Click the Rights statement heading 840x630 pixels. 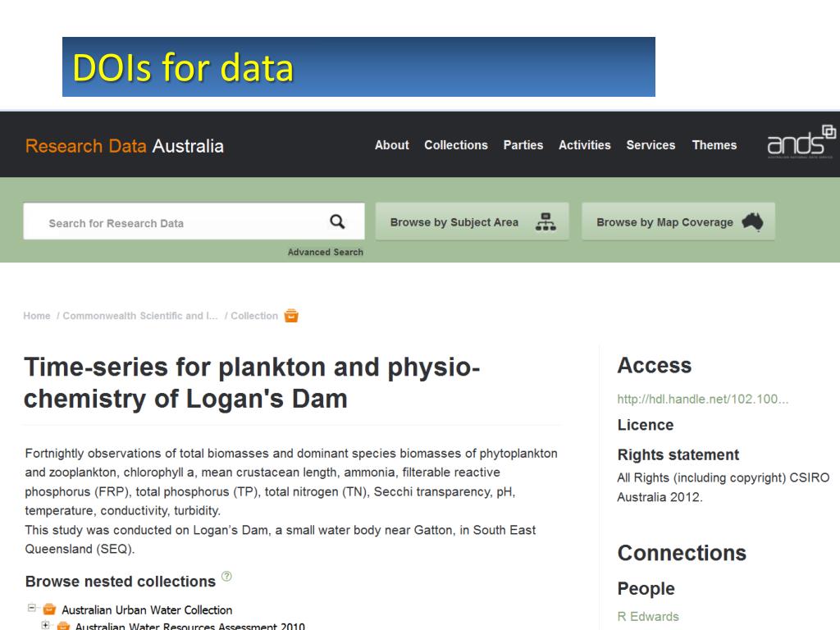[678, 454]
